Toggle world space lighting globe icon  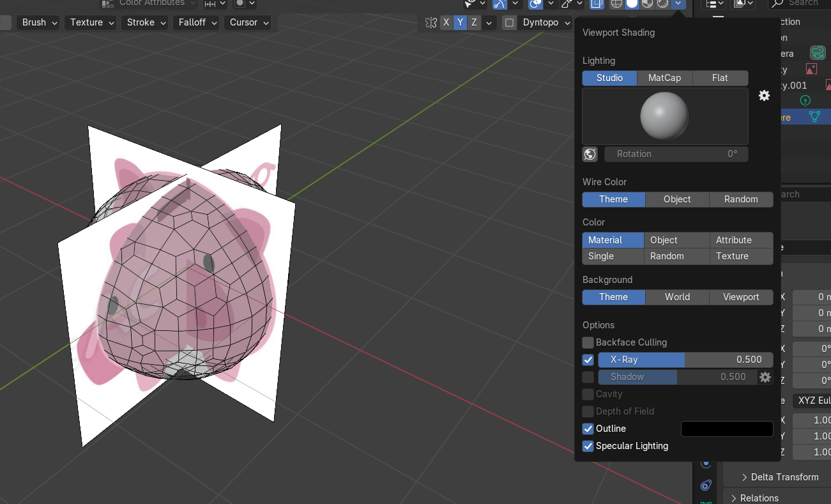590,154
